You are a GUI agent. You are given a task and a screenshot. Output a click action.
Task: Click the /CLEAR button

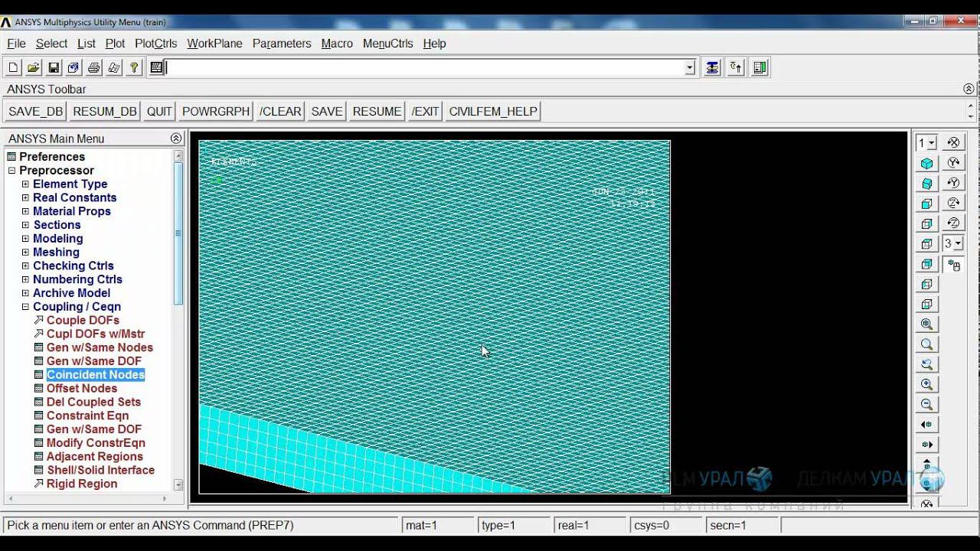(x=280, y=111)
